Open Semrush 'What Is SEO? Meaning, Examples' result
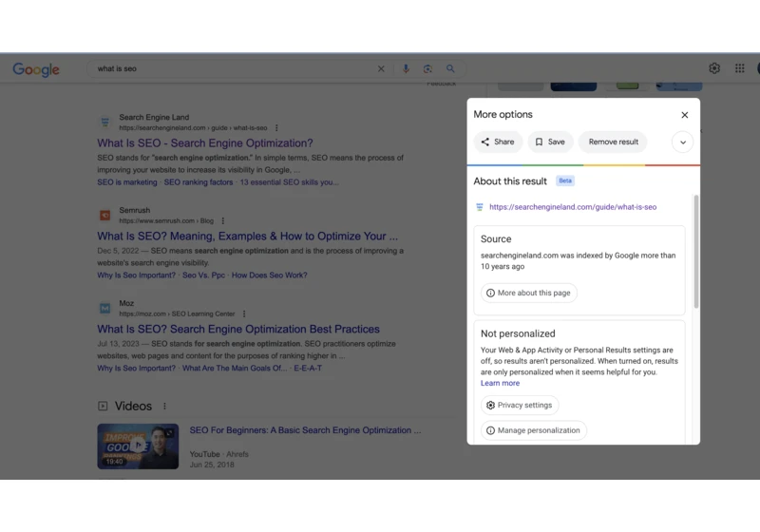 (247, 237)
